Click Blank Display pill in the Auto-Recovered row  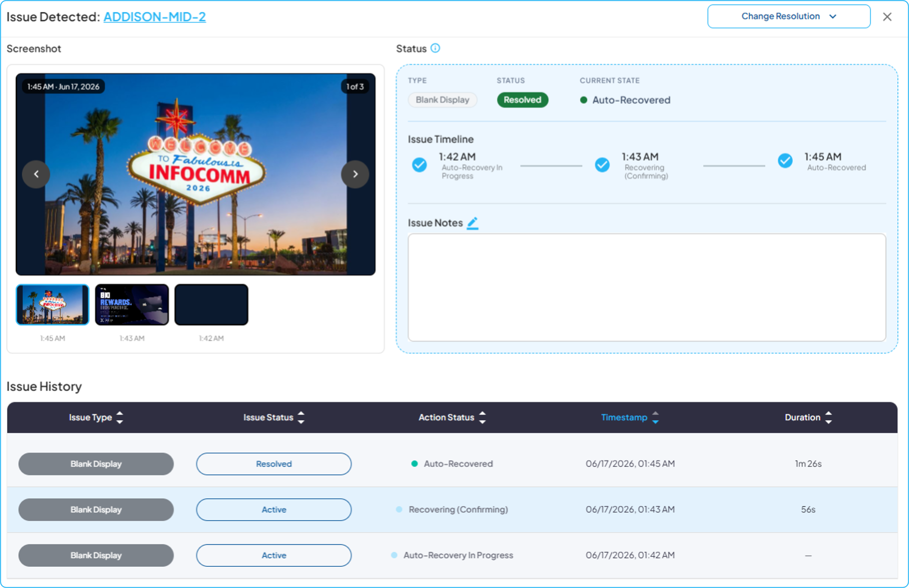pos(96,464)
